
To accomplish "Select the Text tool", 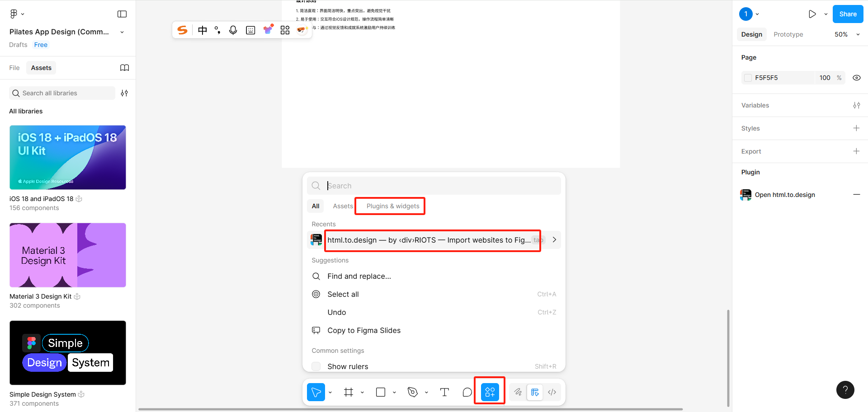I will [444, 392].
